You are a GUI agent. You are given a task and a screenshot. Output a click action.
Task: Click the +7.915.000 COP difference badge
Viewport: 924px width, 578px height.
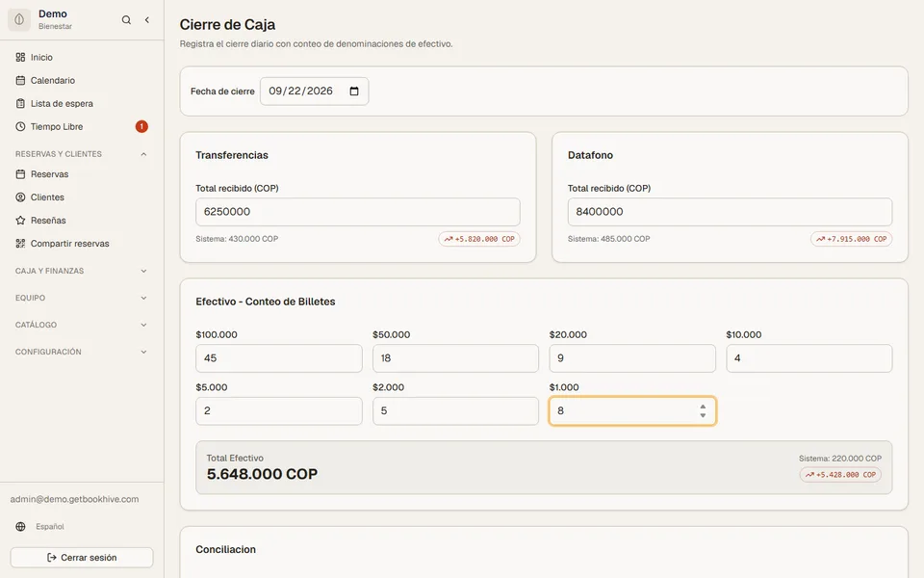coord(852,240)
